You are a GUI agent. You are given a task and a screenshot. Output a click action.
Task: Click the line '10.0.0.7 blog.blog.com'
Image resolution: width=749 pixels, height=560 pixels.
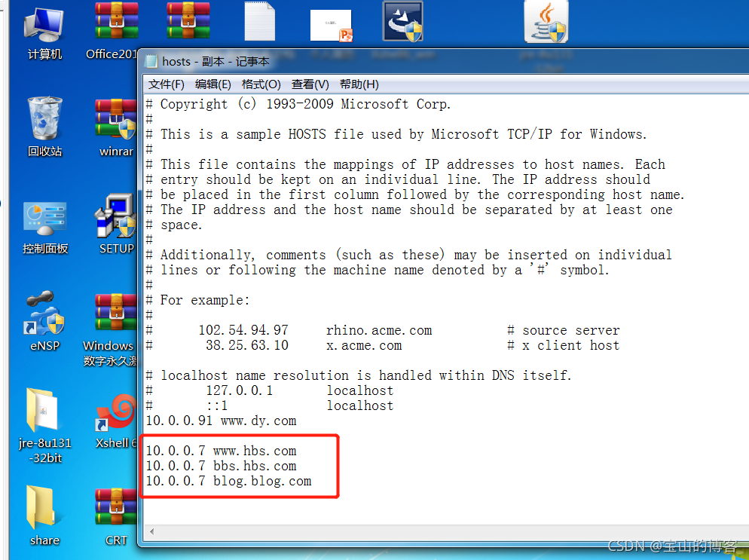(x=228, y=481)
